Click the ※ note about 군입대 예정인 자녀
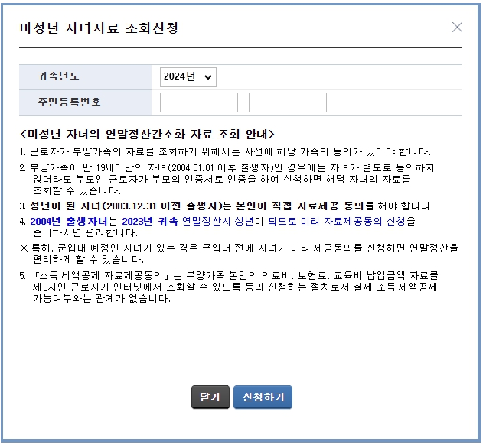Screen dimensions: 486x448 pyautogui.click(x=239, y=254)
